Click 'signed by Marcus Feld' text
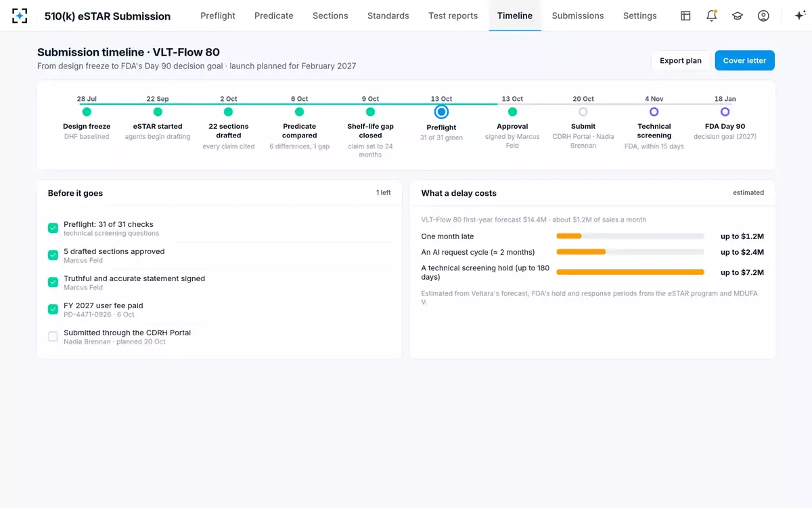The width and height of the screenshot is (812, 508). 512,141
